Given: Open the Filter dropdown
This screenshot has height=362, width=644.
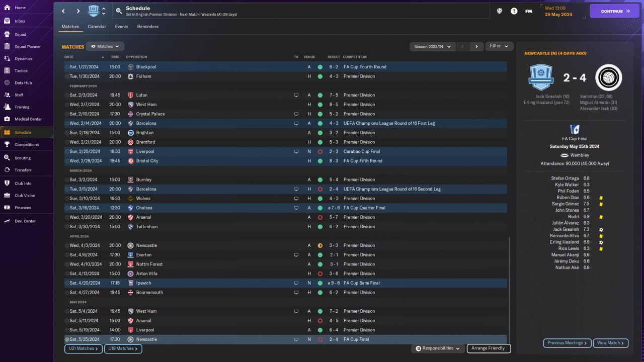Looking at the screenshot, I should [499, 46].
